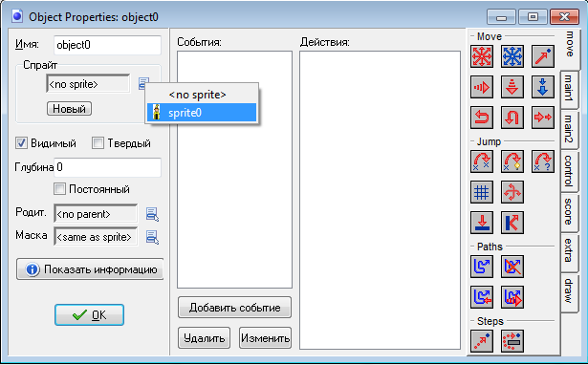Focus the Имя name input field
The width and height of the screenshot is (588, 365).
click(108, 45)
